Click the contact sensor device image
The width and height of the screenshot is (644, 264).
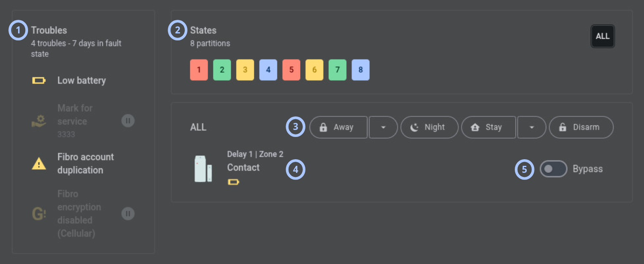tap(203, 169)
